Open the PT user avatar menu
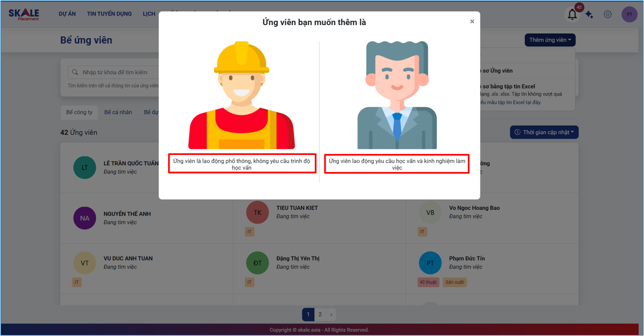The height and width of the screenshot is (336, 644). pos(629,15)
